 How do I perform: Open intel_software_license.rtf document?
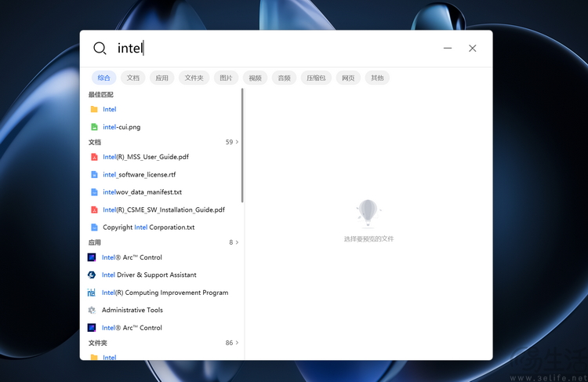point(139,175)
